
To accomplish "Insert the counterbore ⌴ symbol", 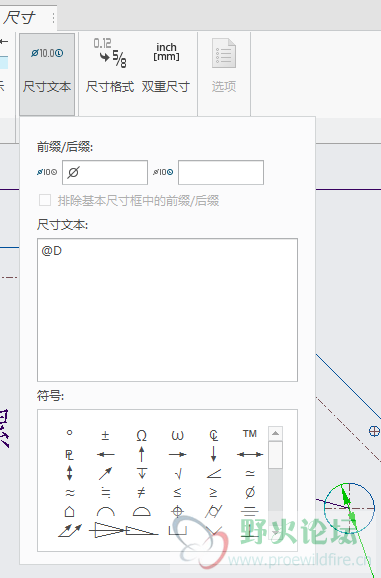I will tap(177, 531).
